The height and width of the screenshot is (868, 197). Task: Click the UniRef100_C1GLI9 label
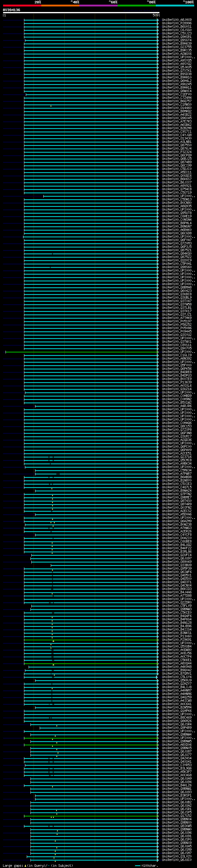pyautogui.click(x=176, y=355)
